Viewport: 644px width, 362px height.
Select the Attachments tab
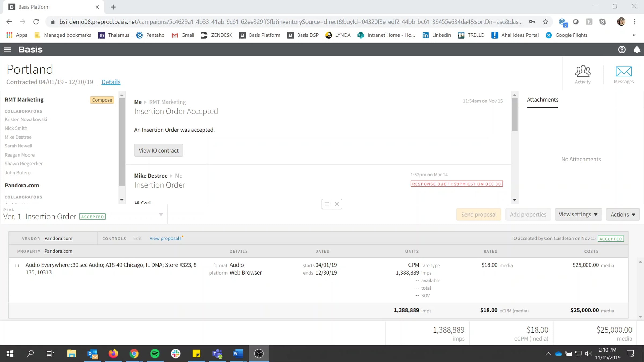542,100
